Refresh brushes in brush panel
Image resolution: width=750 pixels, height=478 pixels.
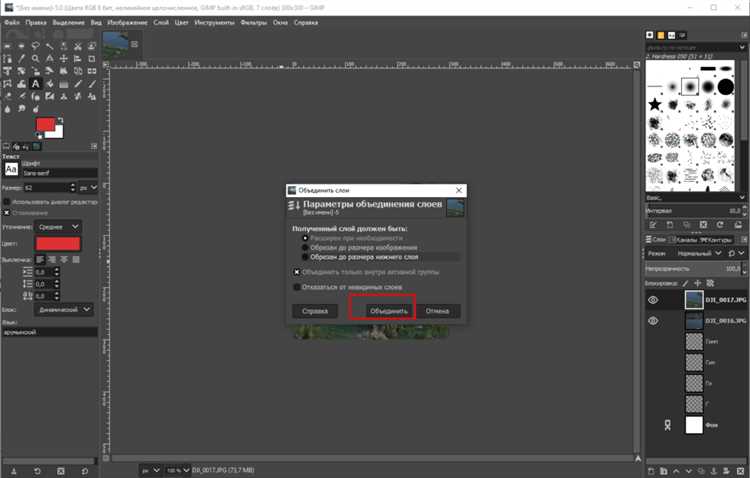720,224
